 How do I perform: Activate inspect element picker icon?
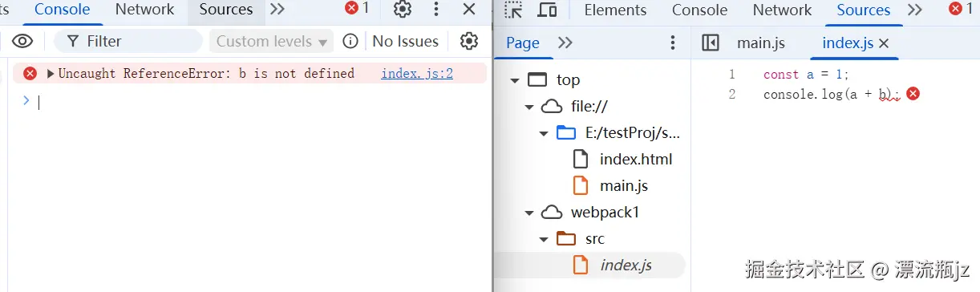pyautogui.click(x=513, y=10)
